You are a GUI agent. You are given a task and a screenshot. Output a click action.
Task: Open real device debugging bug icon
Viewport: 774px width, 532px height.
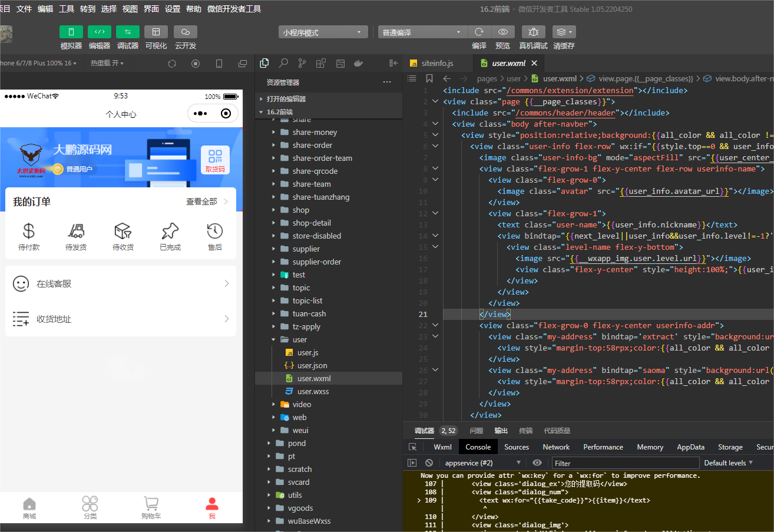click(533, 32)
